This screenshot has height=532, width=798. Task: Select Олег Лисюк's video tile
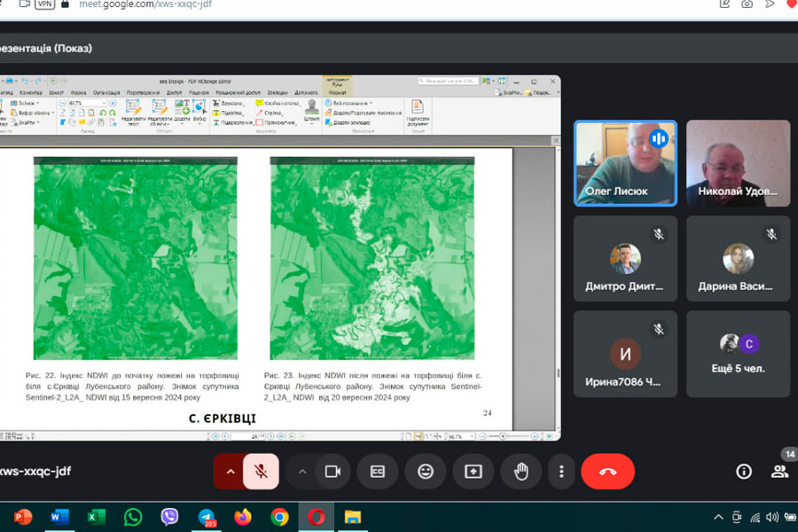coord(625,163)
